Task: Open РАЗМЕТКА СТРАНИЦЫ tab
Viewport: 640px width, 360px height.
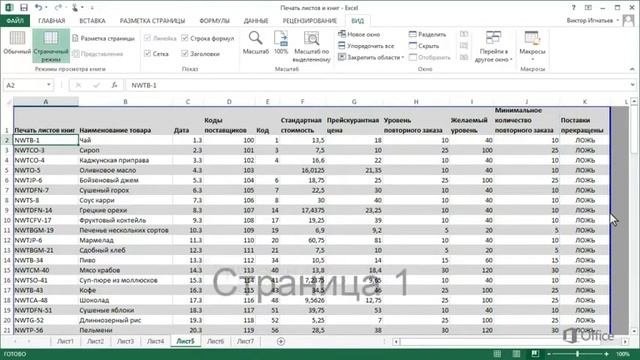Action: tap(152, 21)
